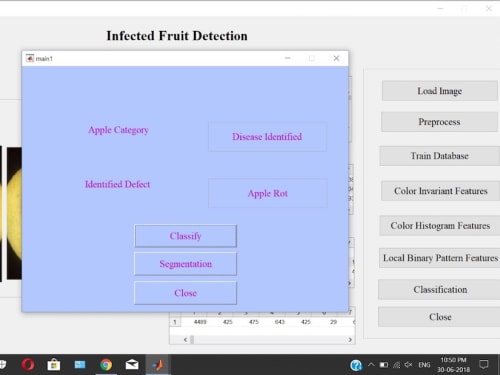Click the Load Image button

439,91
